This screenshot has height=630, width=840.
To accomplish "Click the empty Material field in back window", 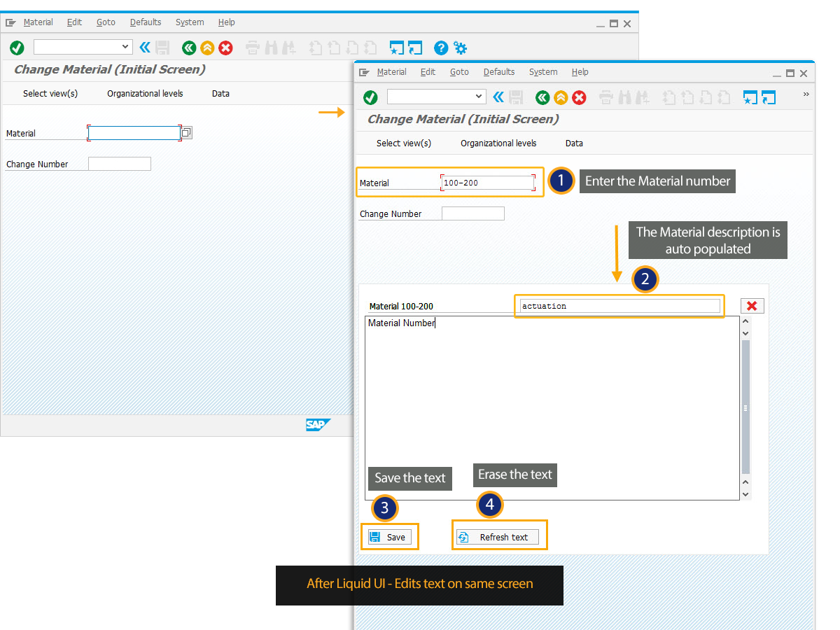I will [x=134, y=133].
